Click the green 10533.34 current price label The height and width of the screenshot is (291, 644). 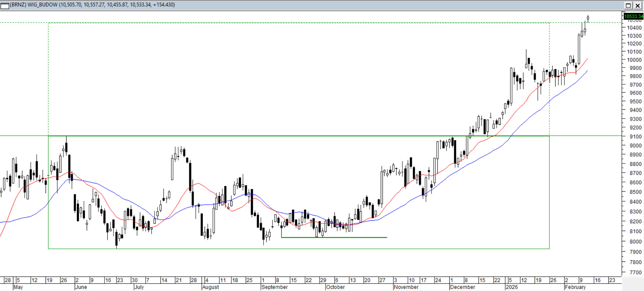pyautogui.click(x=633, y=16)
